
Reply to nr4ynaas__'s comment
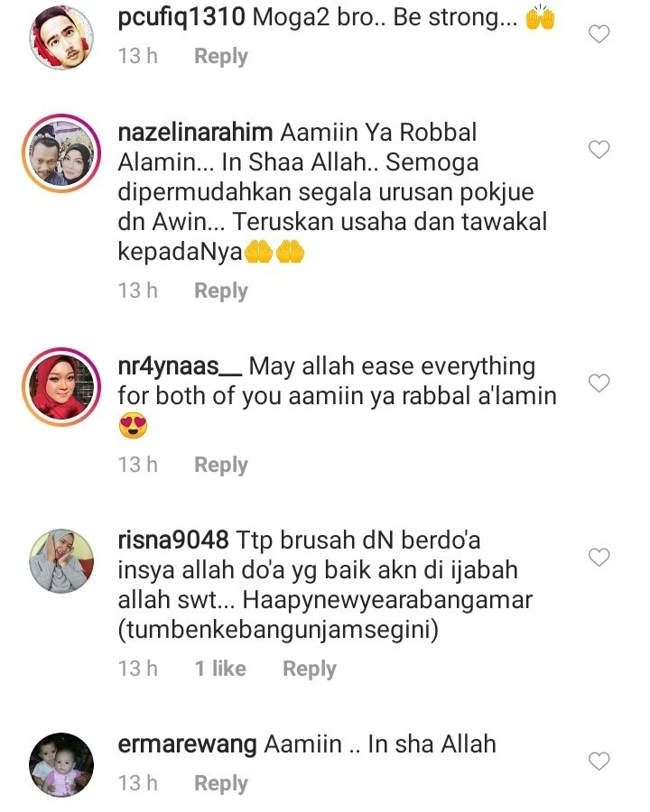click(221, 465)
